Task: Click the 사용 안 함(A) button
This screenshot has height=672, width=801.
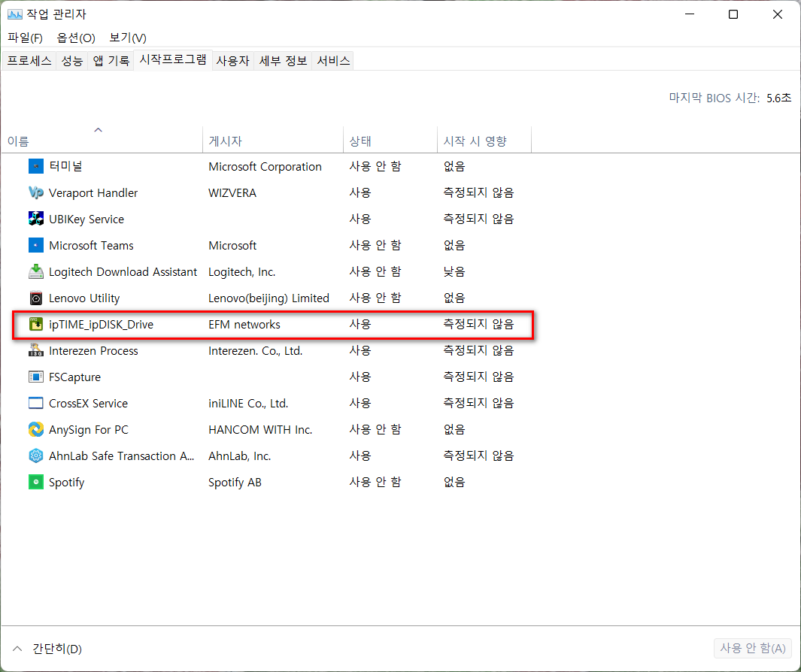Action: click(x=752, y=649)
